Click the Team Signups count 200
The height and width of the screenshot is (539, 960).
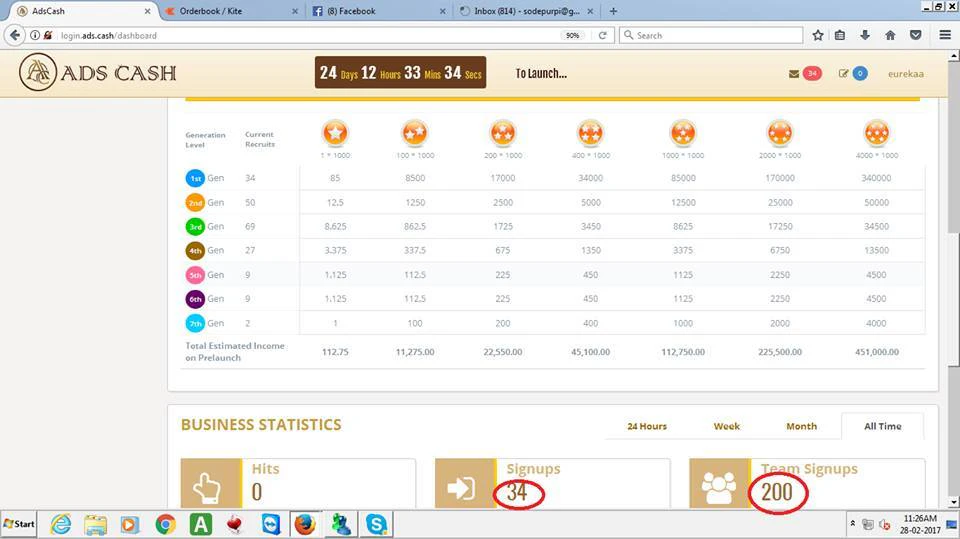[x=777, y=492]
